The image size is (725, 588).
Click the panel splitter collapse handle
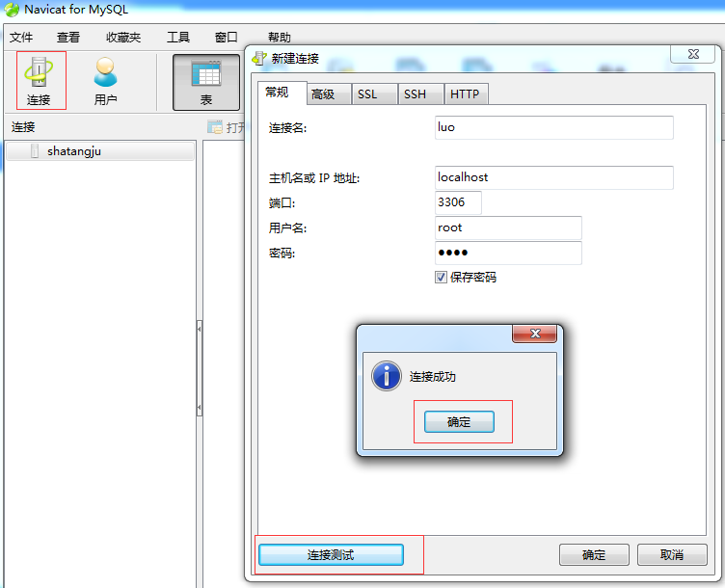tap(200, 368)
